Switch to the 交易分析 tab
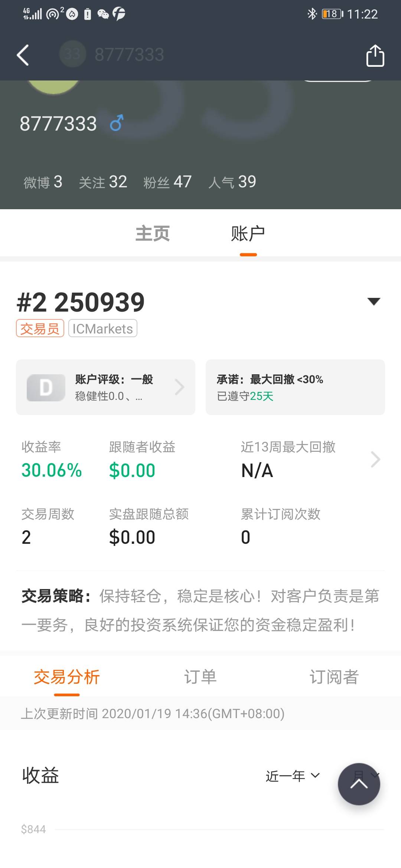 point(67,677)
